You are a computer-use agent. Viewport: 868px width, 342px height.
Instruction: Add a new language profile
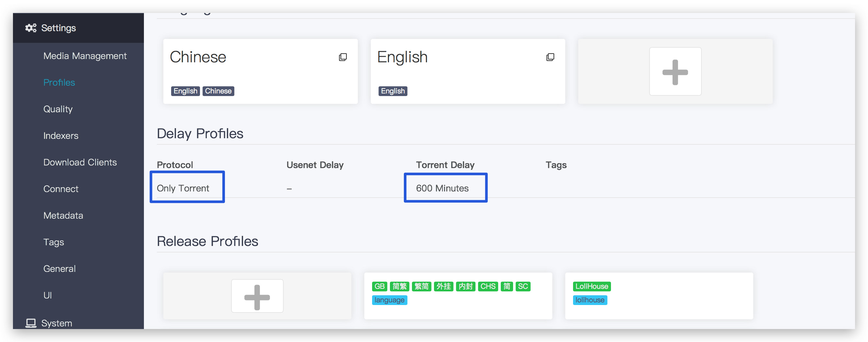[x=675, y=71]
